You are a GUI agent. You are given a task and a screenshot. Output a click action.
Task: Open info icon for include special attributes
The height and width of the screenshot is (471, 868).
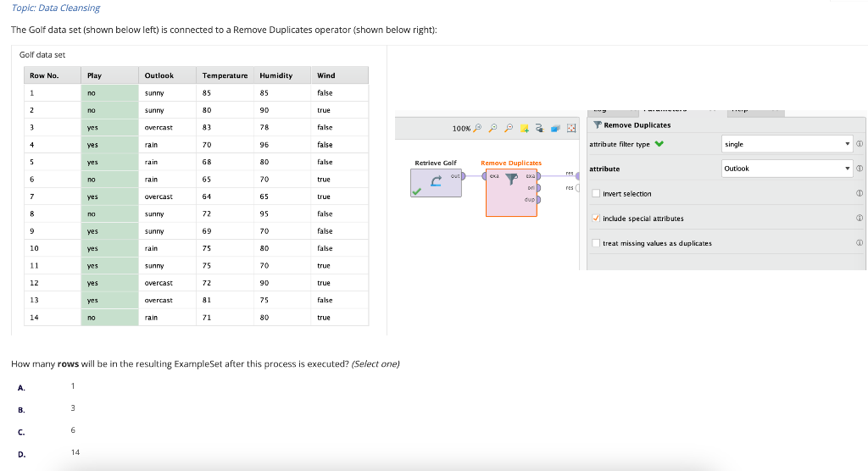point(860,218)
